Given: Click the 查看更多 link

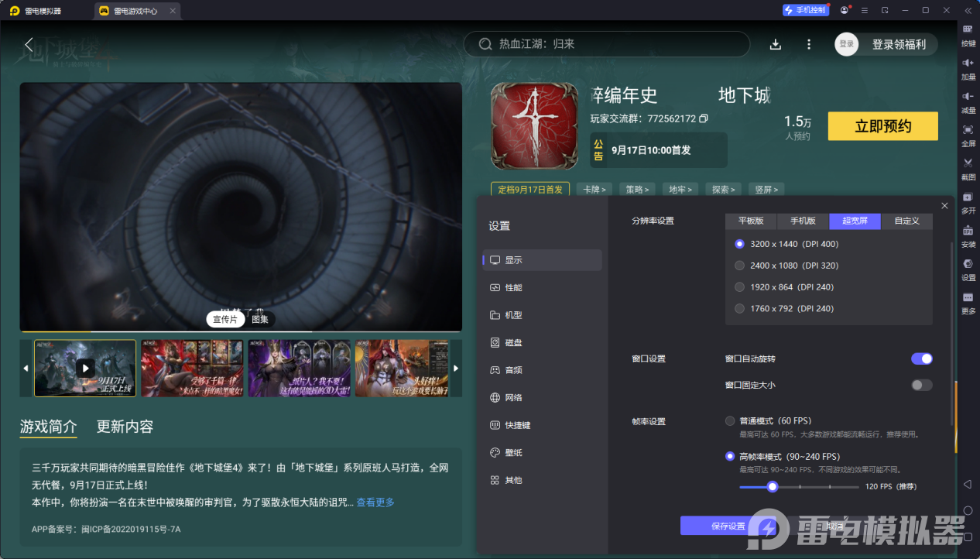Looking at the screenshot, I should [x=375, y=502].
